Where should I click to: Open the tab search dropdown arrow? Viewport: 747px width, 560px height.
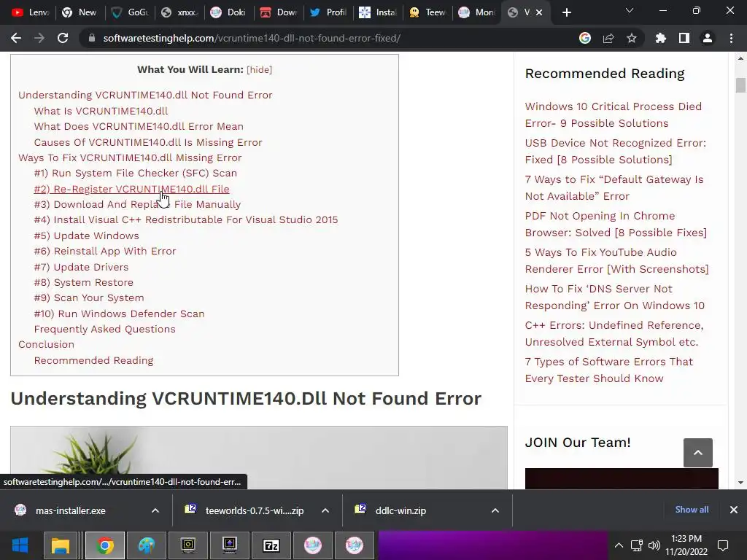point(630,10)
